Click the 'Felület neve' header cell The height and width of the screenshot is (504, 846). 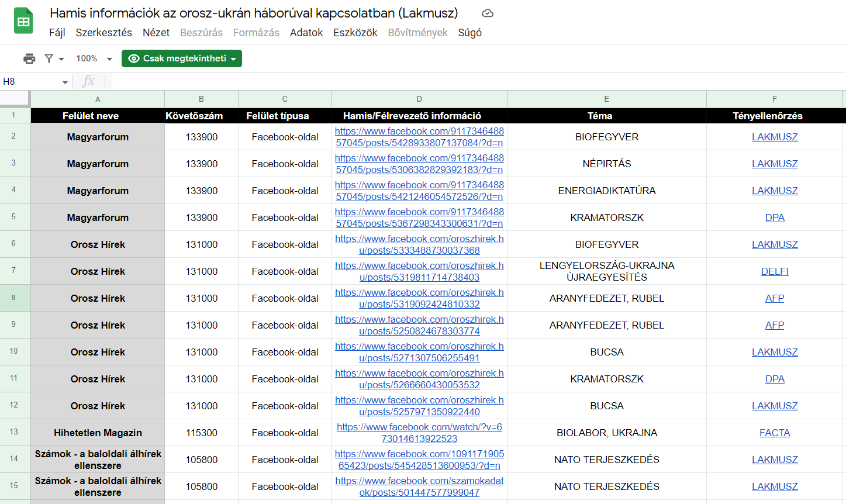click(x=98, y=116)
